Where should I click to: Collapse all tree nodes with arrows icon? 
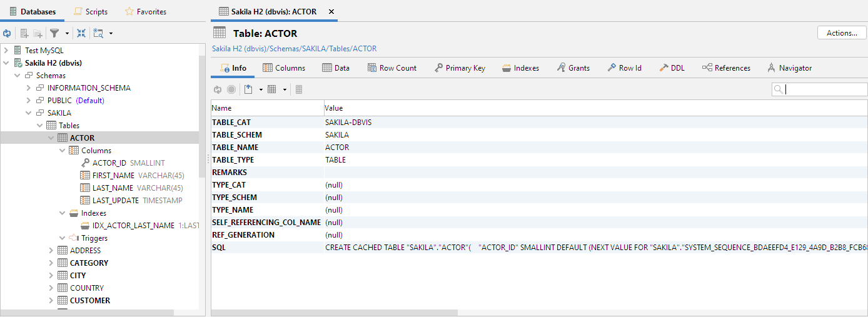point(81,33)
